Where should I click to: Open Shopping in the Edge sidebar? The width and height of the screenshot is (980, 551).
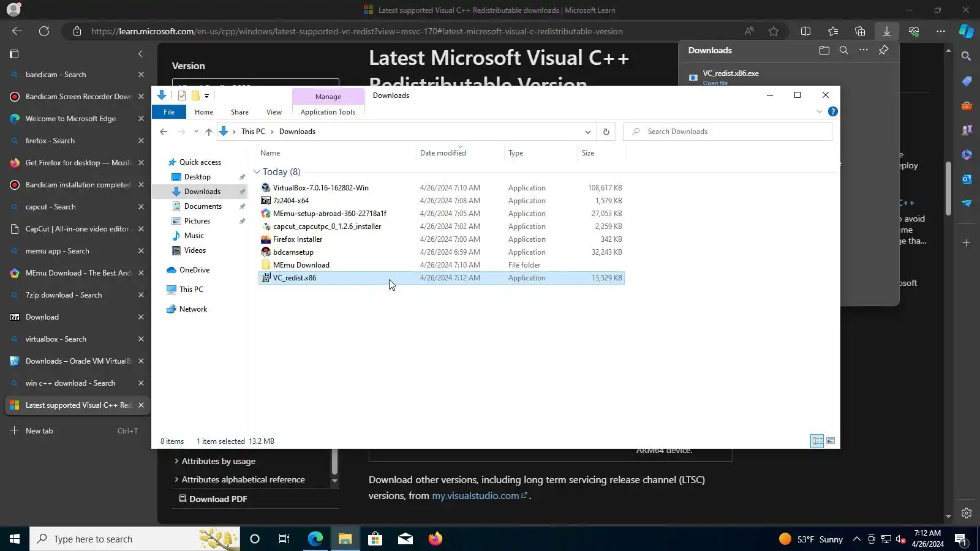967,81
